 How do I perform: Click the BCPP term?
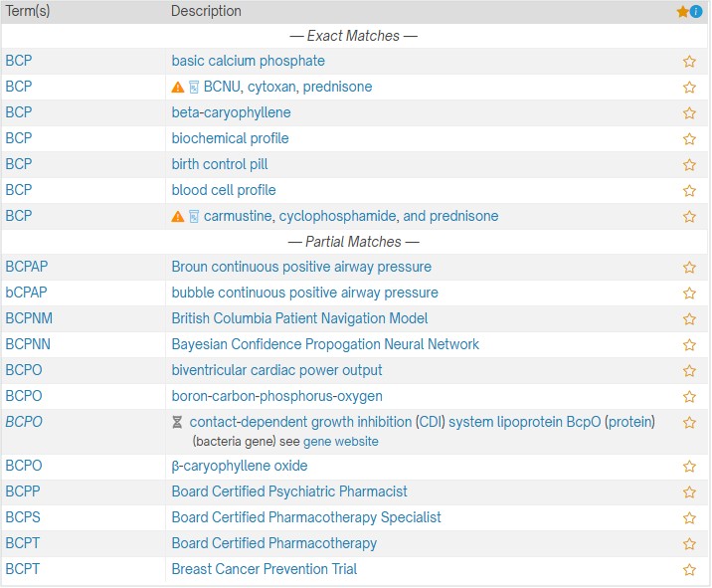(x=23, y=491)
